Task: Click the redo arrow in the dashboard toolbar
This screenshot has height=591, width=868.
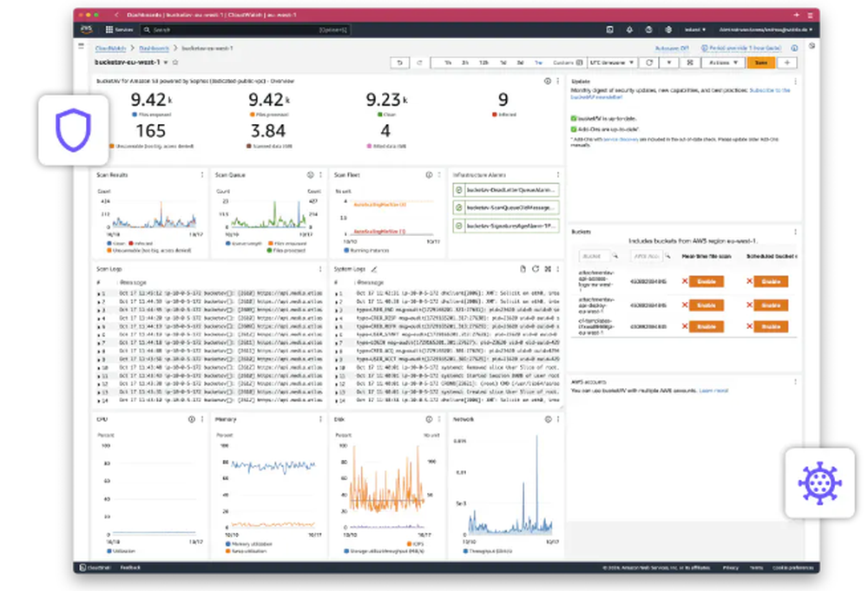Action: [x=419, y=62]
